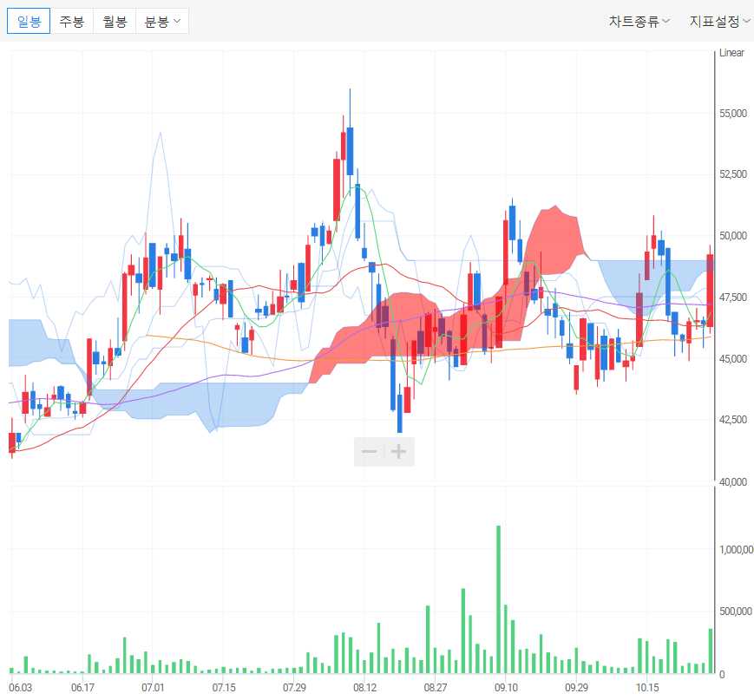Click the 07.15 date axis label
Image resolution: width=754 pixels, height=700 pixels.
pyautogui.click(x=224, y=688)
